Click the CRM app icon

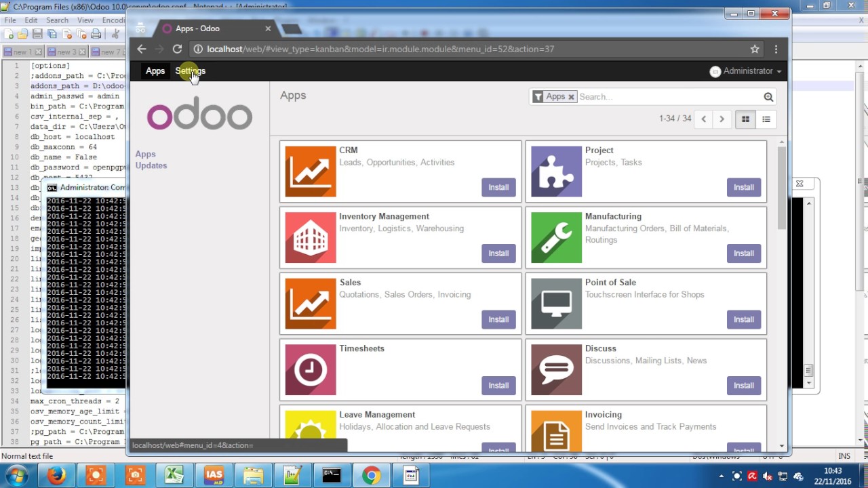311,171
